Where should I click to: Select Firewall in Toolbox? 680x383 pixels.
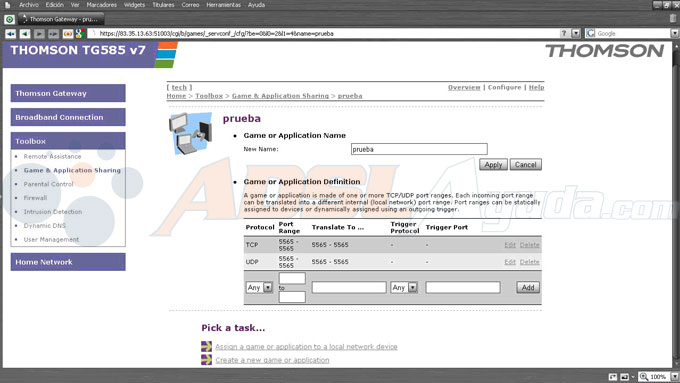coord(35,198)
